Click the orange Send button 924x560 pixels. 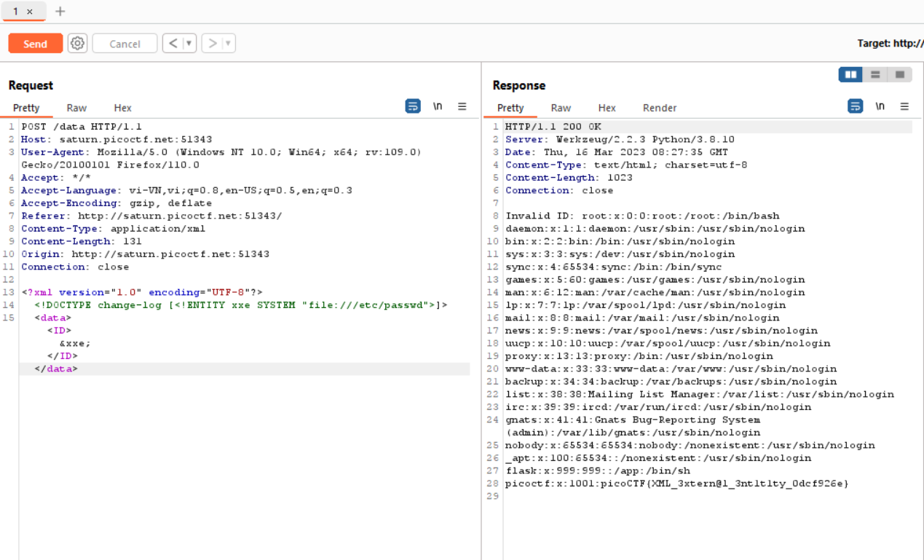(x=35, y=44)
